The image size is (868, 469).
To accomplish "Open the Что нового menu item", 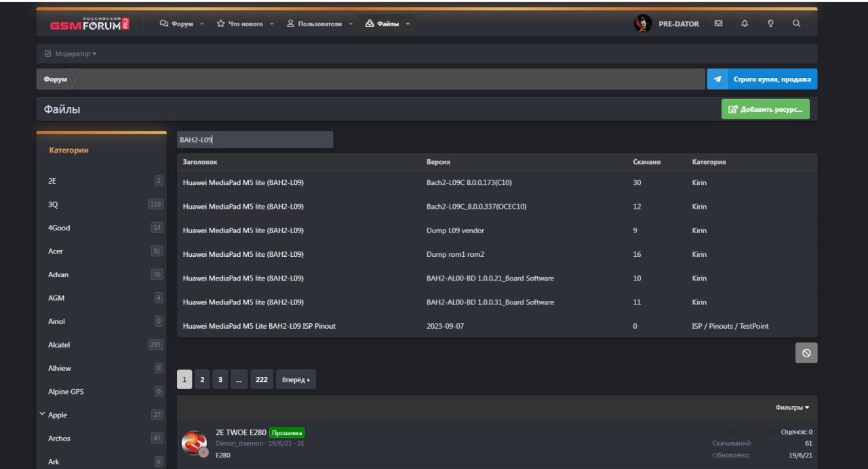I will pos(239,24).
